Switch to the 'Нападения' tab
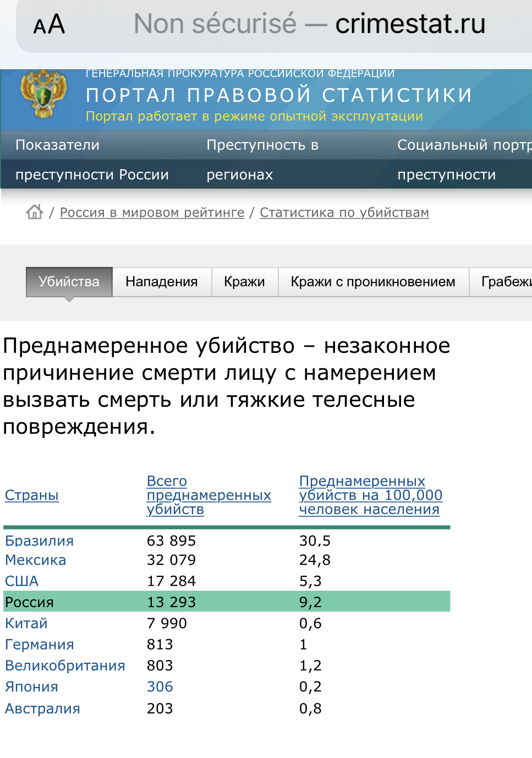Screen dimensions: 532x758 tap(162, 282)
